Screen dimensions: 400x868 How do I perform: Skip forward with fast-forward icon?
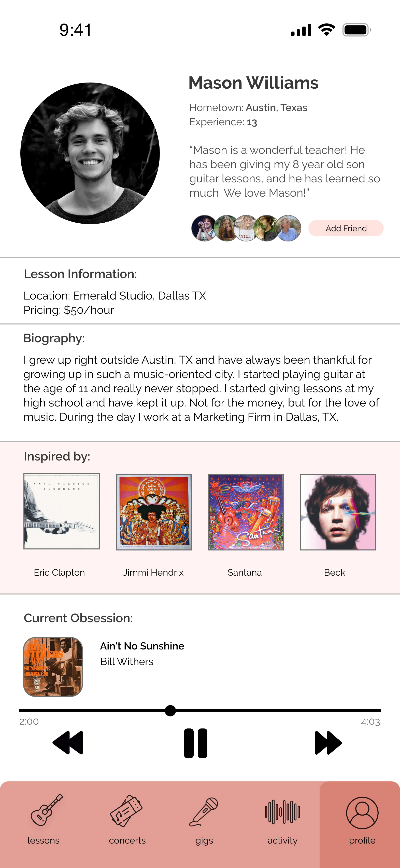(x=328, y=742)
